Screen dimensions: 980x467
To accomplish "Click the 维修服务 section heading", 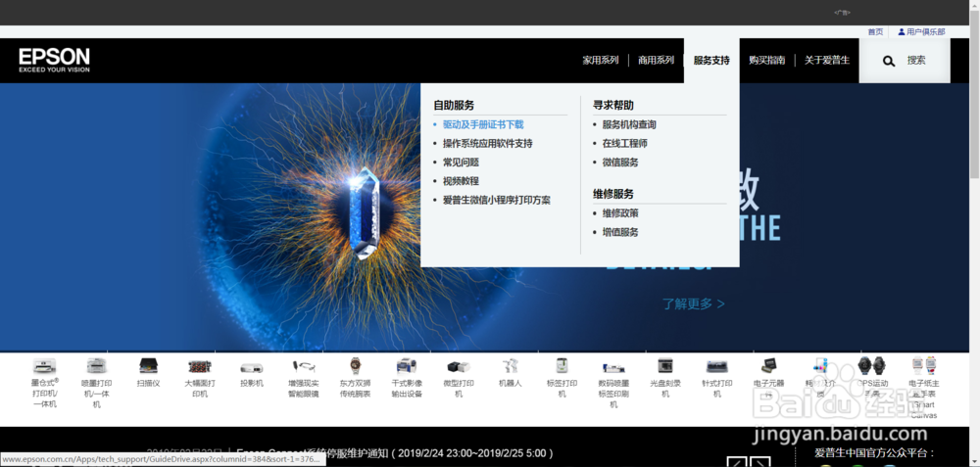I will tap(613, 194).
